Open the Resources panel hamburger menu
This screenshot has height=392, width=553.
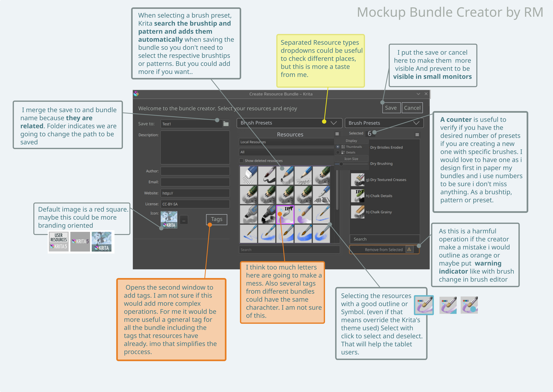337,134
